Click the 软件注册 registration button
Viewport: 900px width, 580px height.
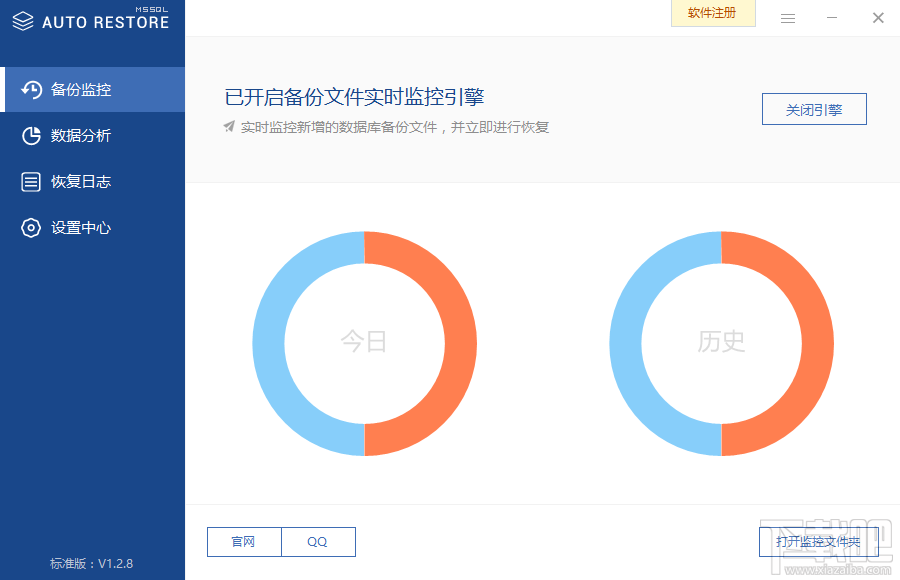[713, 13]
